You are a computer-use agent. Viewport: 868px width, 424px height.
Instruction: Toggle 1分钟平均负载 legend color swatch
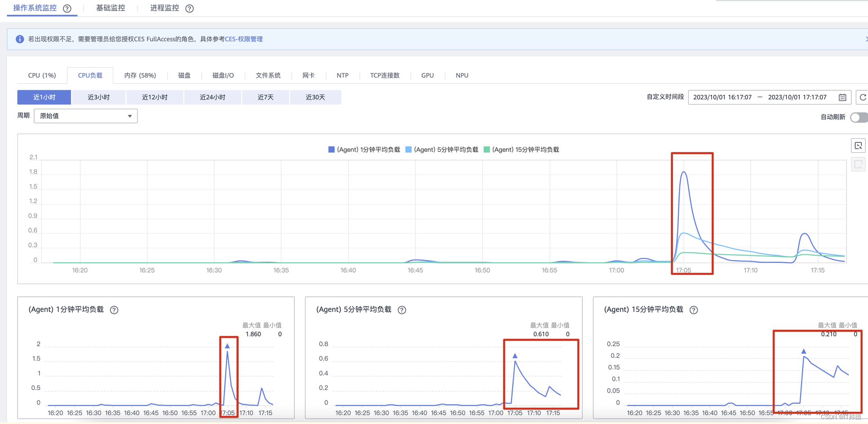click(x=332, y=150)
